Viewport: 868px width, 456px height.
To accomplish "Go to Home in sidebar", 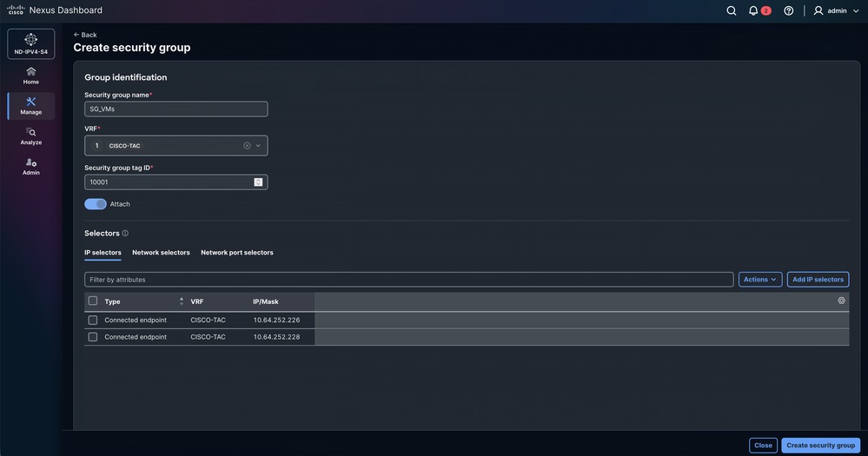I will (x=31, y=76).
